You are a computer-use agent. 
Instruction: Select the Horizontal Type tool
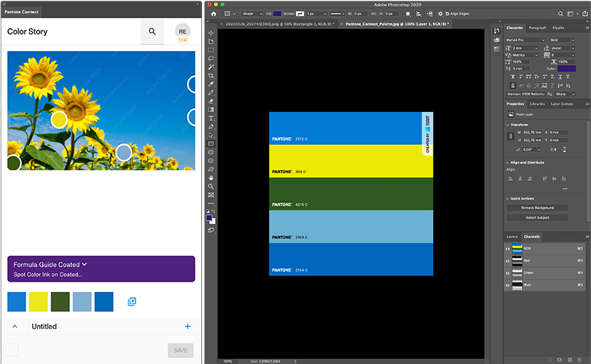[x=211, y=118]
